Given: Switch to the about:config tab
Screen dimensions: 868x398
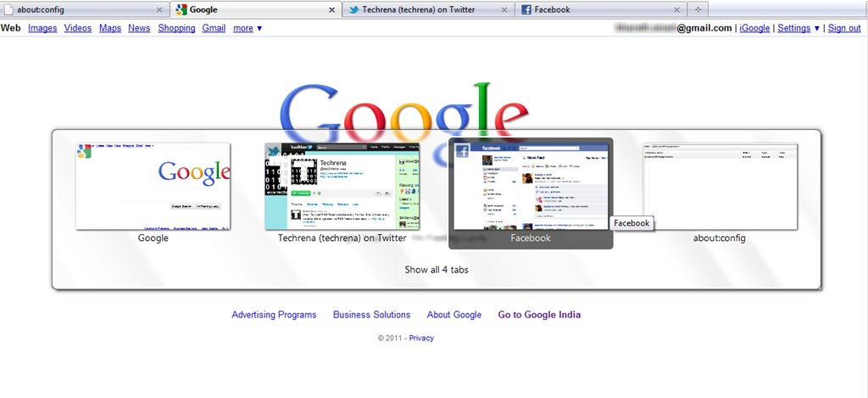Looking at the screenshot, I should coord(85,9).
